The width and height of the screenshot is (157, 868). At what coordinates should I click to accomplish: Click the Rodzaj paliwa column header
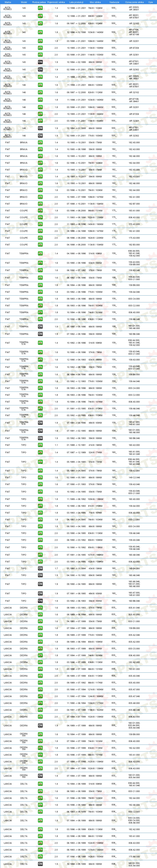pyautogui.click(x=39, y=2)
